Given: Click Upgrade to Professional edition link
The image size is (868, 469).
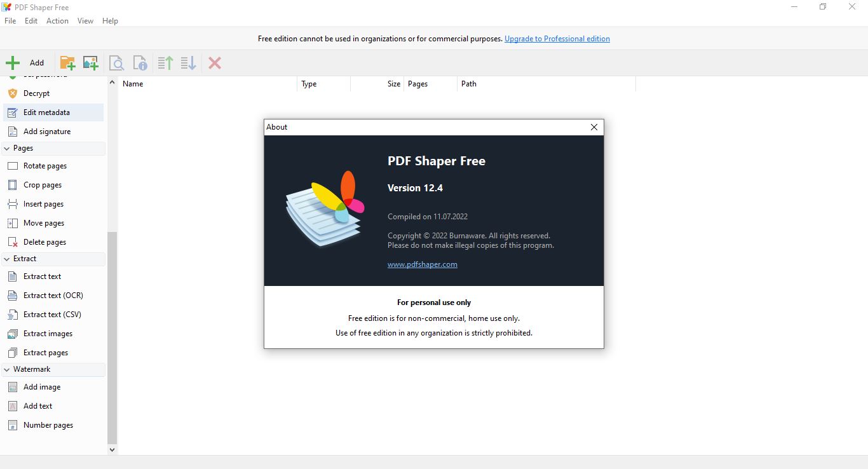Looking at the screenshot, I should coord(557,39).
